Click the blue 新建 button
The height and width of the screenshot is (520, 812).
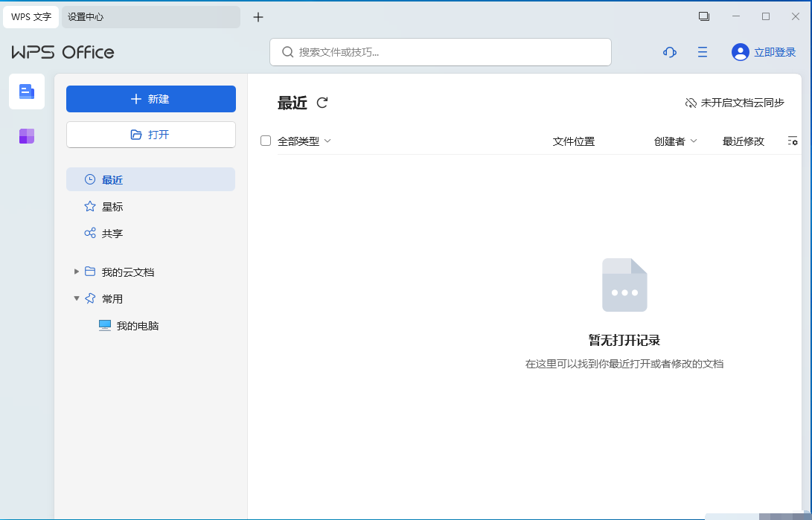pyautogui.click(x=150, y=98)
